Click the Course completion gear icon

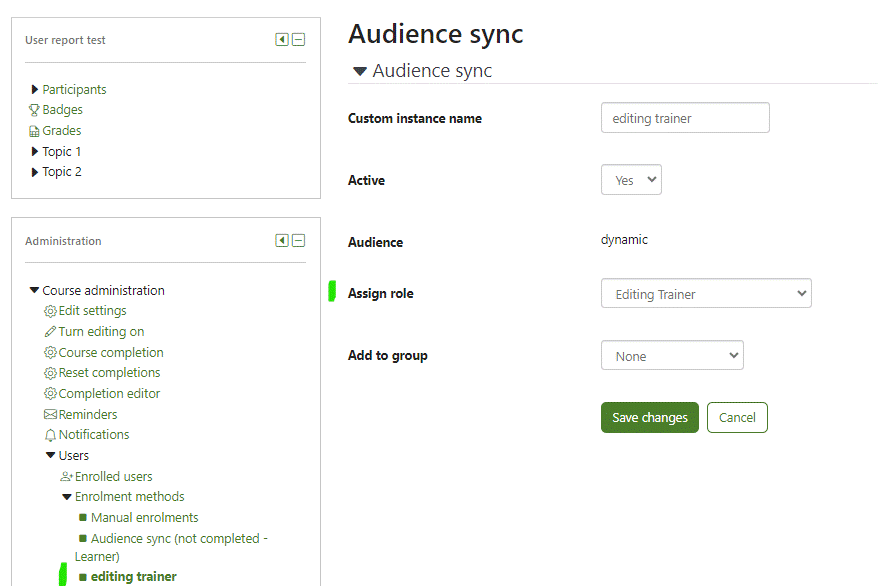[50, 352]
